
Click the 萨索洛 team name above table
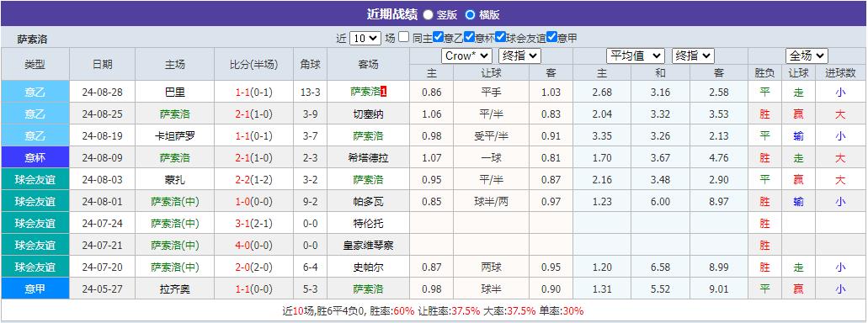[x=32, y=40]
